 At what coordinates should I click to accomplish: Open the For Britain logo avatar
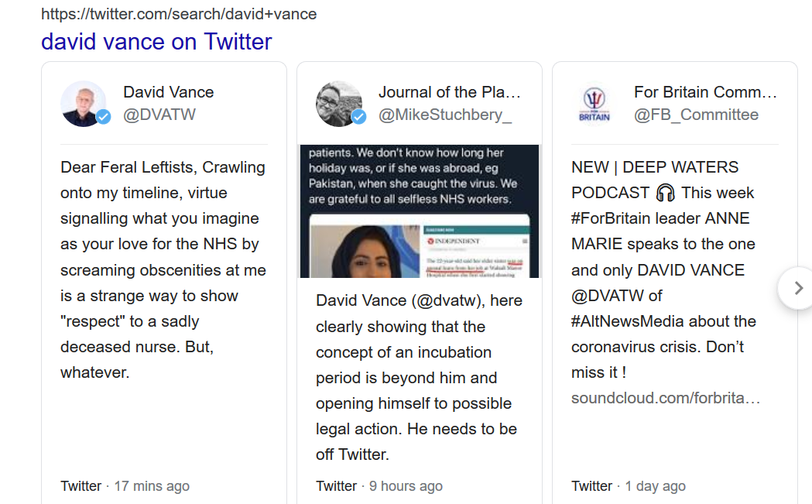pyautogui.click(x=594, y=104)
